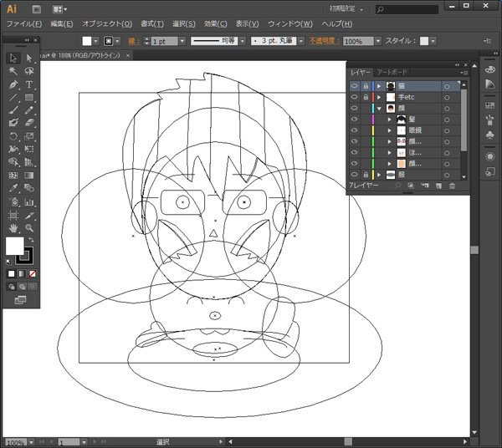Choose the Magic Wand tool
This screenshot has height=448, width=502.
[13, 71]
